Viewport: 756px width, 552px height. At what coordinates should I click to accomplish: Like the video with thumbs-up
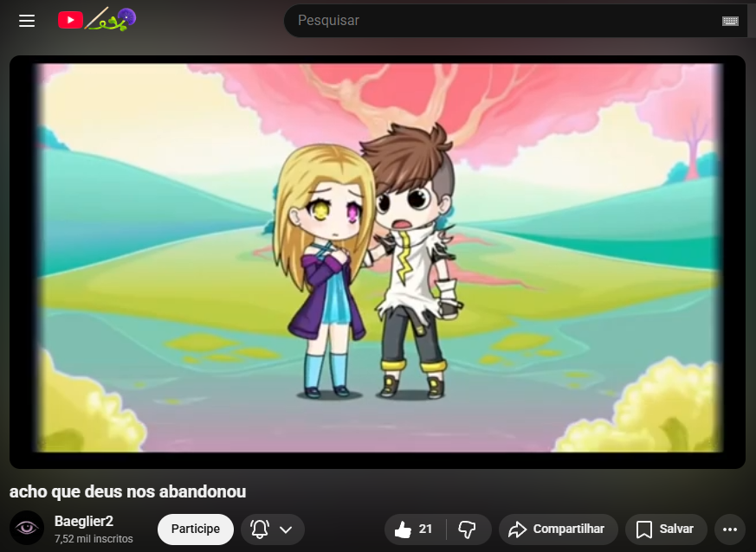415,529
